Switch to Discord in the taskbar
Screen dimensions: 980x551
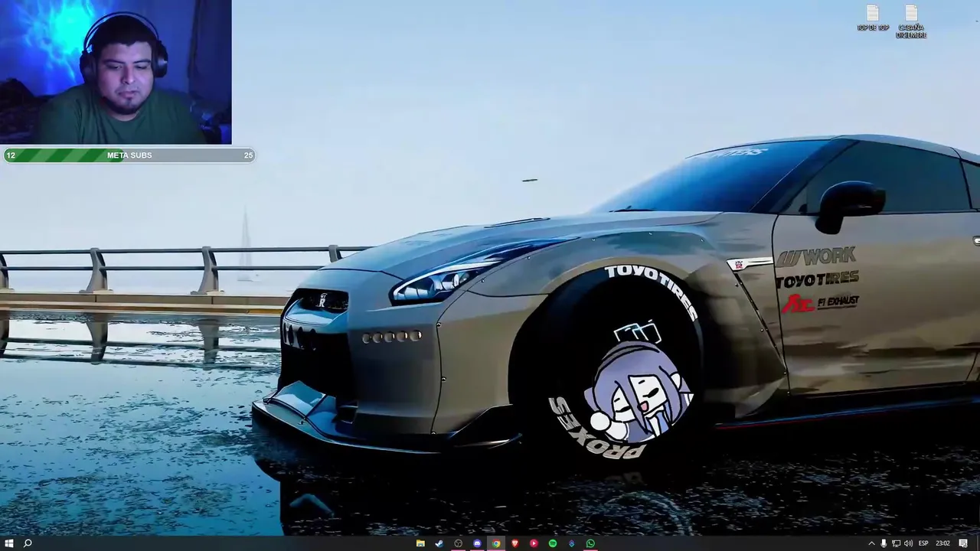477,543
